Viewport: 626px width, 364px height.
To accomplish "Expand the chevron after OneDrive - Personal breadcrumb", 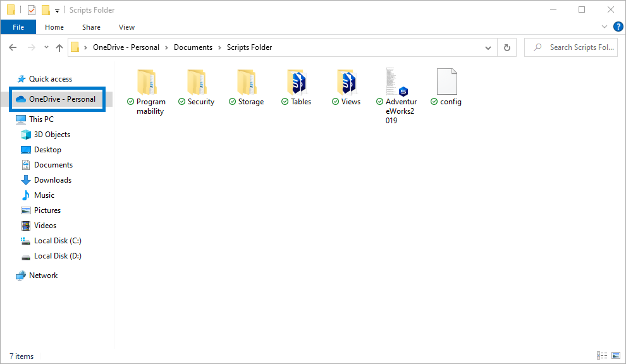I will coord(166,47).
